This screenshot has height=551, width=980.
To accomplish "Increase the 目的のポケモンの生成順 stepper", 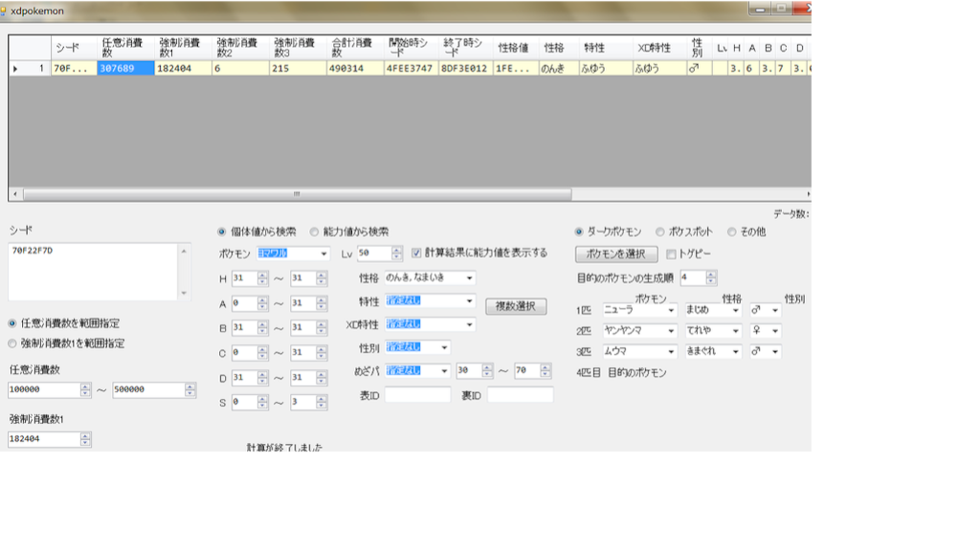I will click(711, 275).
